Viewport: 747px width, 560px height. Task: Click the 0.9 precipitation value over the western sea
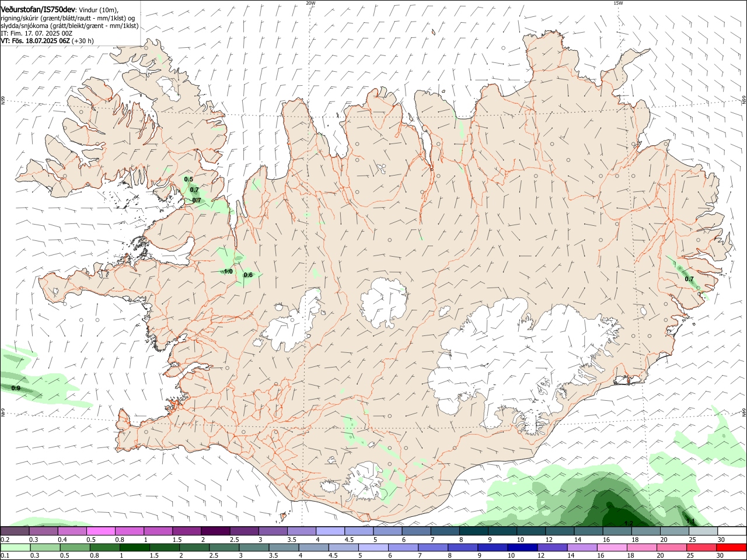[x=16, y=388]
